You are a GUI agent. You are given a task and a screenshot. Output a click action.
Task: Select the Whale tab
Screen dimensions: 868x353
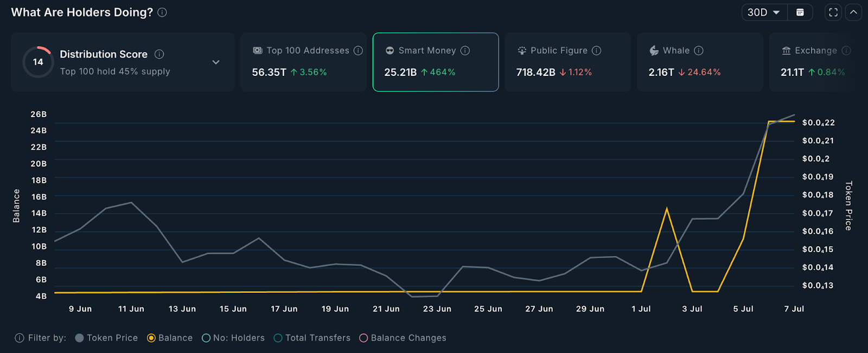700,62
